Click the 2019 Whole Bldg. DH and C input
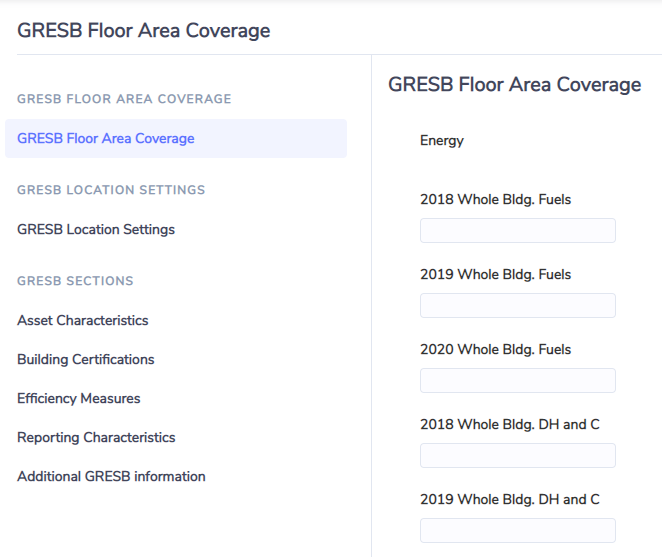Image resolution: width=662 pixels, height=557 pixels. pos(518,530)
